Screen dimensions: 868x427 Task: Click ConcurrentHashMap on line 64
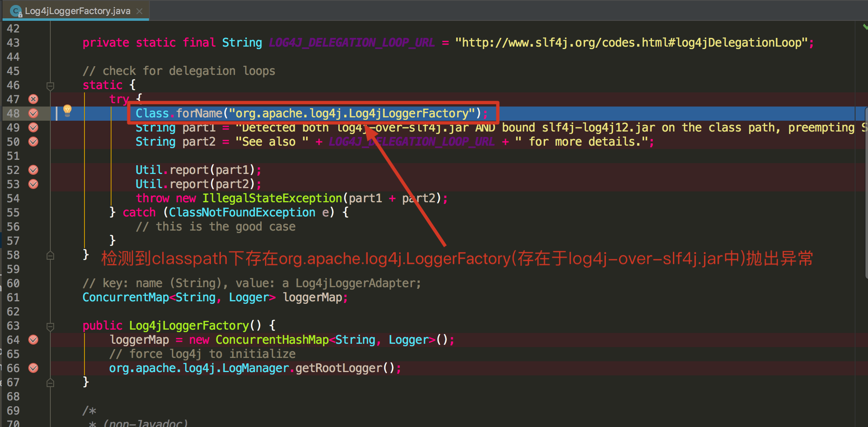pyautogui.click(x=272, y=340)
